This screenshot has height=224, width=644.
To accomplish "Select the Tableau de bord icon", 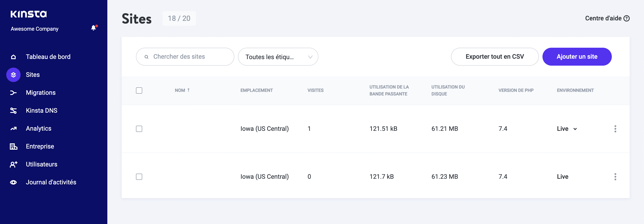I will [13, 57].
